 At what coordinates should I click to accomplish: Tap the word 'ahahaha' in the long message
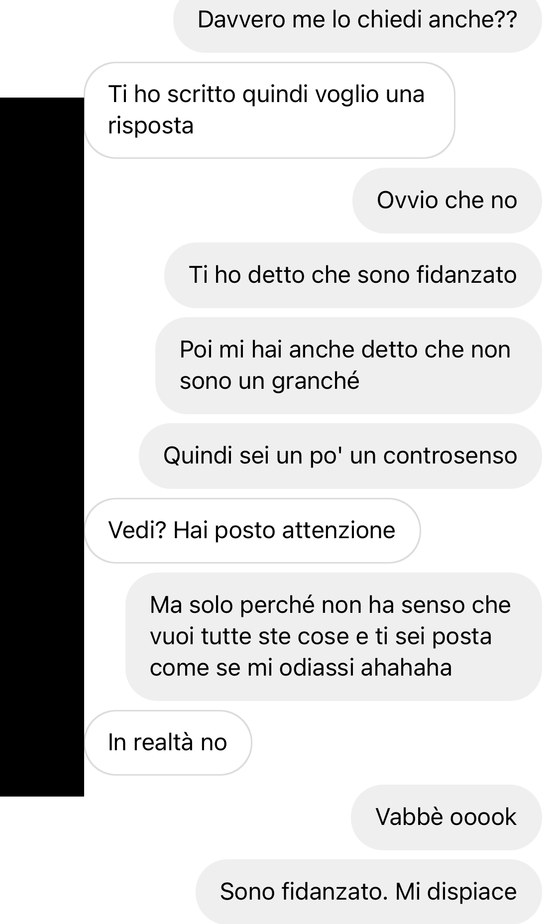tap(406, 668)
